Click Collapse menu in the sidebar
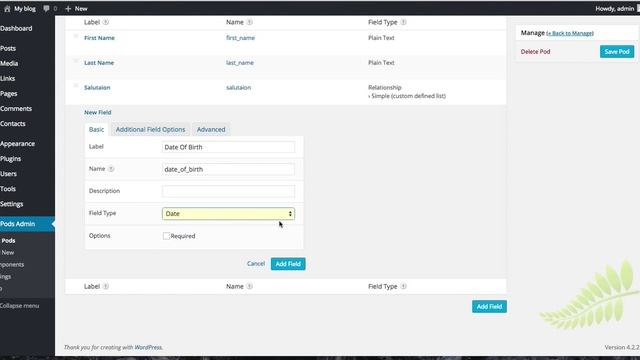The width and height of the screenshot is (640, 360). click(x=20, y=306)
